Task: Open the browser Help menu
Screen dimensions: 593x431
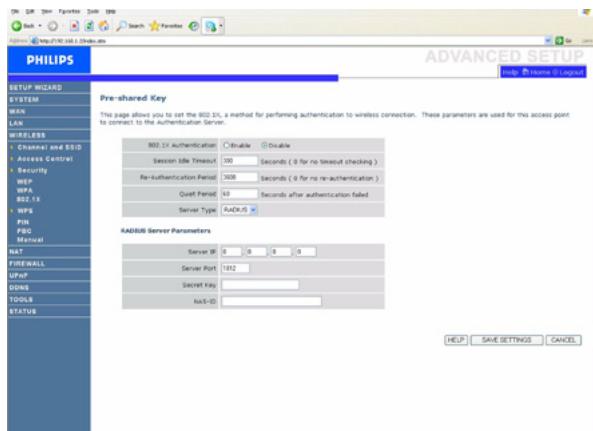Action: [110, 11]
